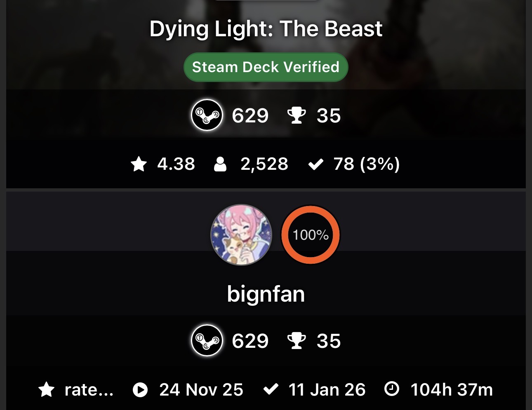Click the trophy icon under bignfan
The width and height of the screenshot is (532, 410).
297,341
